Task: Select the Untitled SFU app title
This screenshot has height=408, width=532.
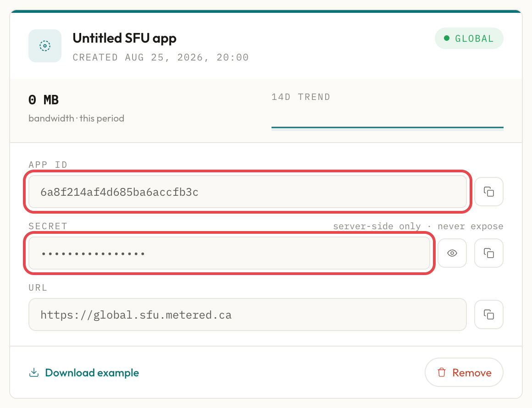Action: [x=125, y=39]
